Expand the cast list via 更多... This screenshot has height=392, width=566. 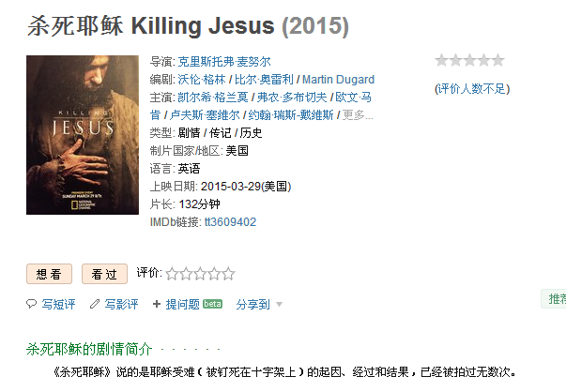click(358, 115)
